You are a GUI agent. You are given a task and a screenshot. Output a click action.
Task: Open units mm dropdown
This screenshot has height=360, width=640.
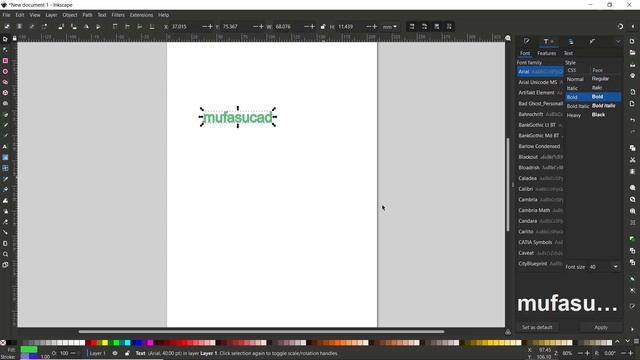(390, 27)
